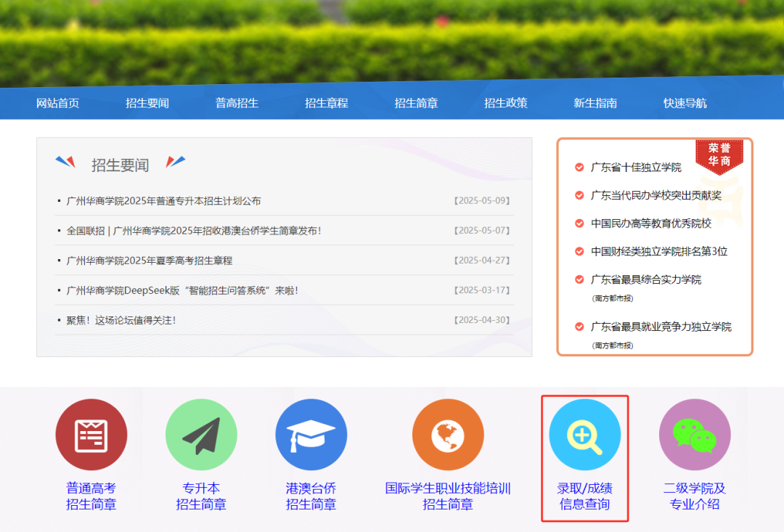Open 快速导航 in navigation bar

685,103
